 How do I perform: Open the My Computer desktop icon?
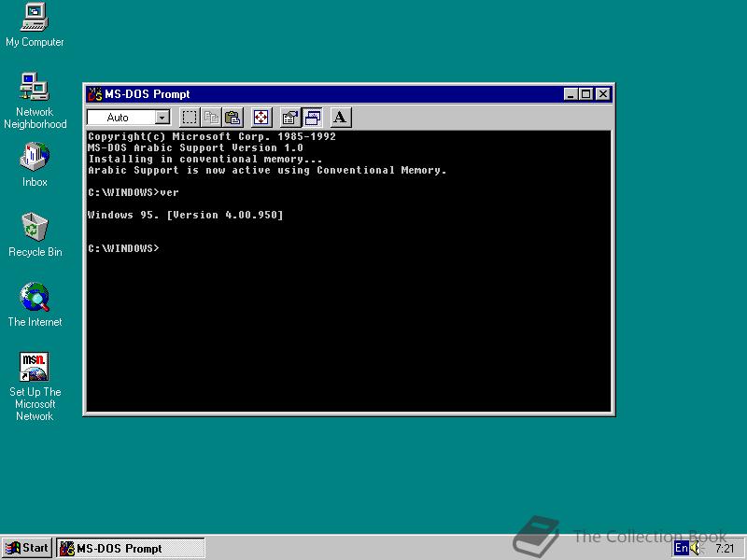point(35,25)
